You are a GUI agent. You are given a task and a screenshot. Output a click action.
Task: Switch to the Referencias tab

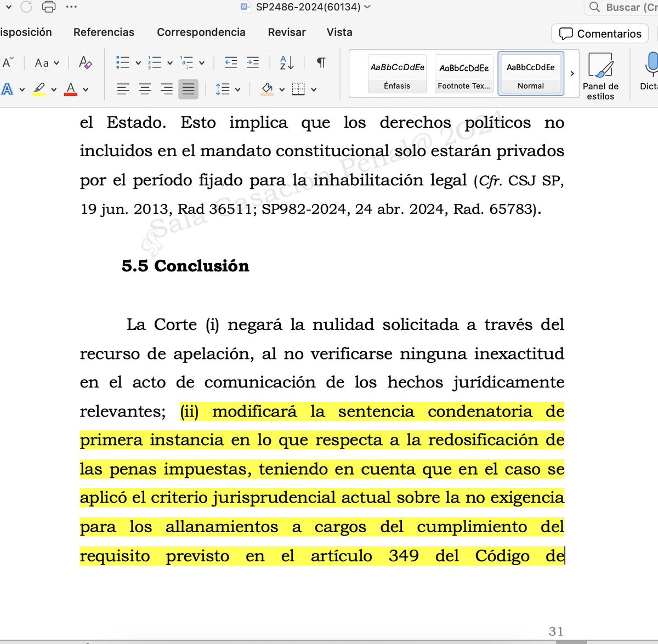tap(104, 32)
